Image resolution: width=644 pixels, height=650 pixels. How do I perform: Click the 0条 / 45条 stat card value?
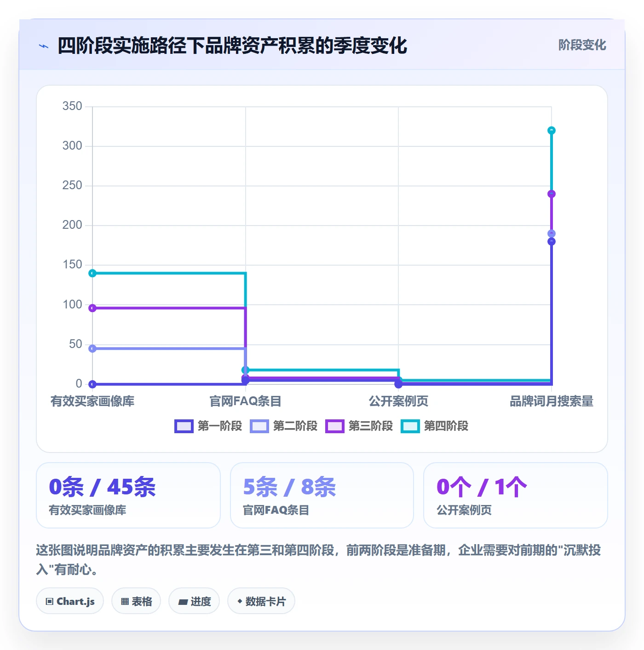pyautogui.click(x=103, y=487)
